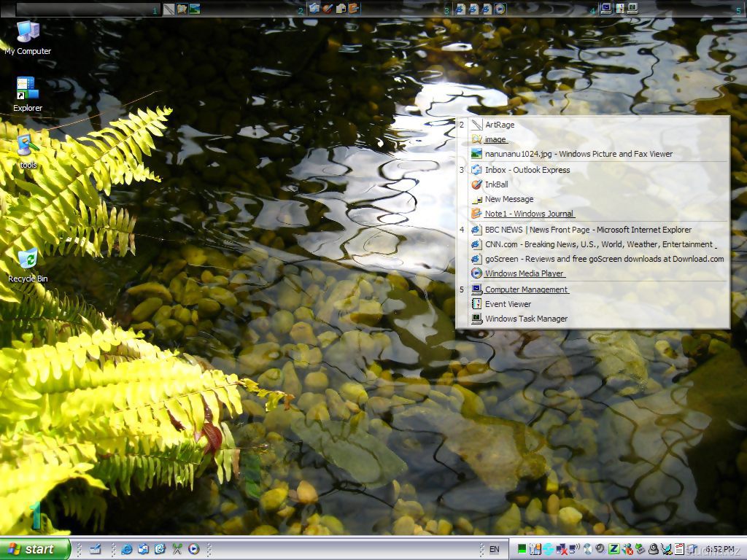Click the system tray clock
This screenshot has height=560, width=747.
click(720, 549)
